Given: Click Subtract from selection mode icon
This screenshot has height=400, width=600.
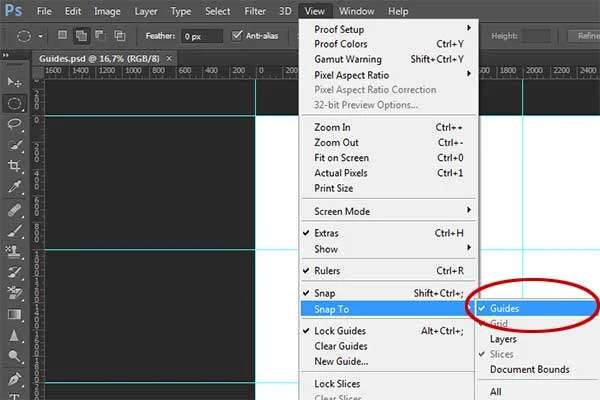Looking at the screenshot, I should pos(100,36).
